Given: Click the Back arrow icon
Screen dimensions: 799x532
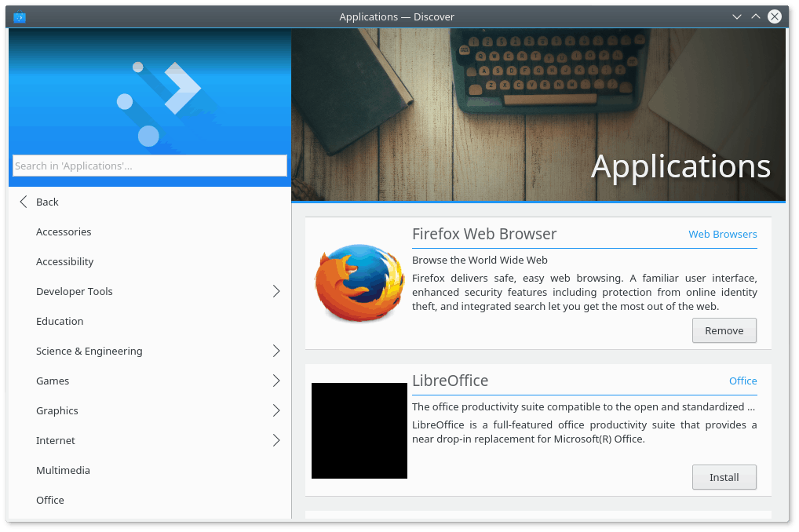Looking at the screenshot, I should [24, 202].
